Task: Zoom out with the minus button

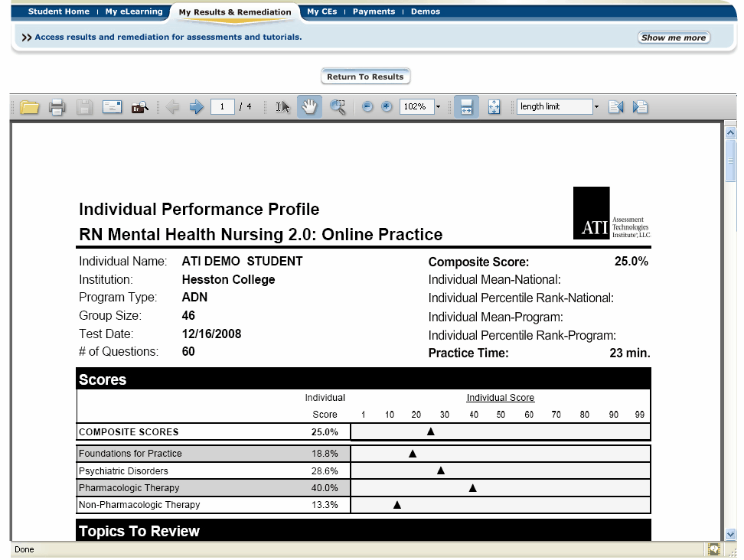Action: [x=367, y=106]
